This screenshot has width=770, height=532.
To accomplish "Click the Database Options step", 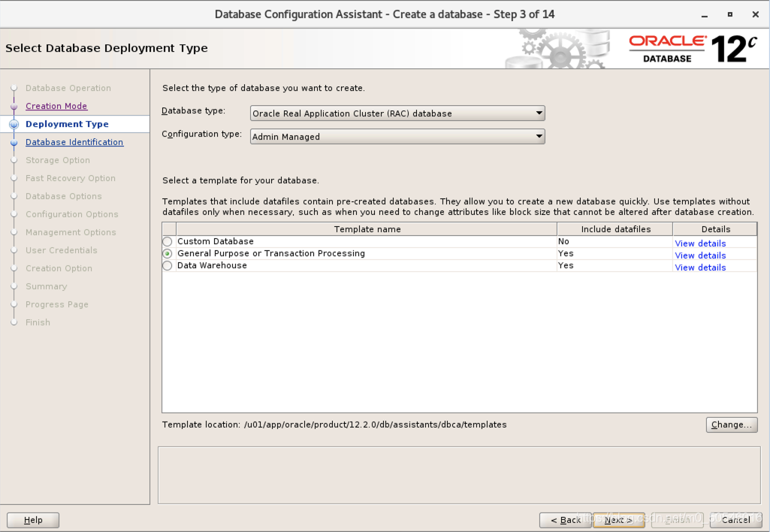I will [64, 196].
